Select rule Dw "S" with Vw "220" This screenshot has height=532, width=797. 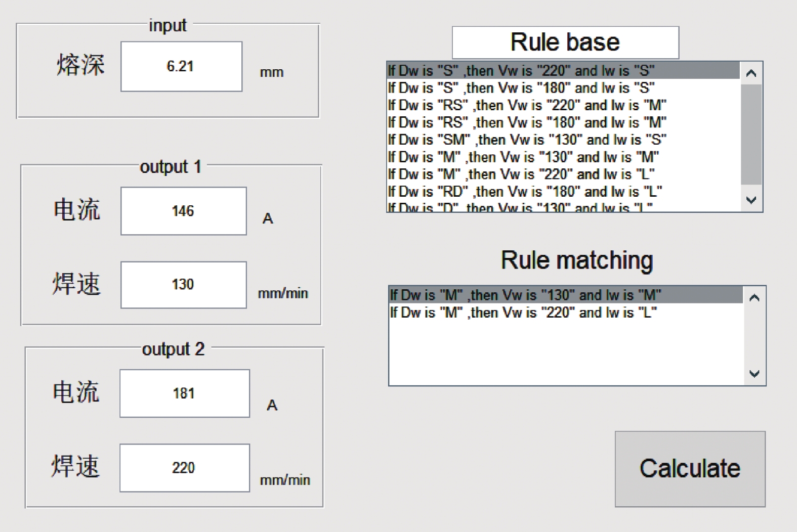click(x=521, y=70)
